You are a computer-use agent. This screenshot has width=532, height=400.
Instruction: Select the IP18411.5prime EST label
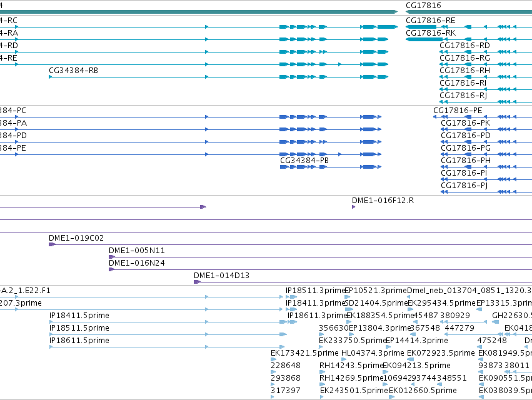click(x=79, y=316)
